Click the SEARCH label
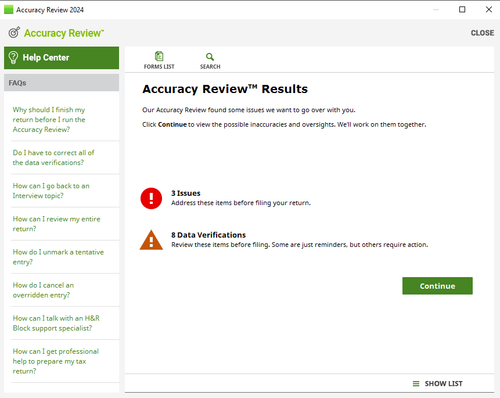Screen dimensions: 500x398 coord(210,67)
